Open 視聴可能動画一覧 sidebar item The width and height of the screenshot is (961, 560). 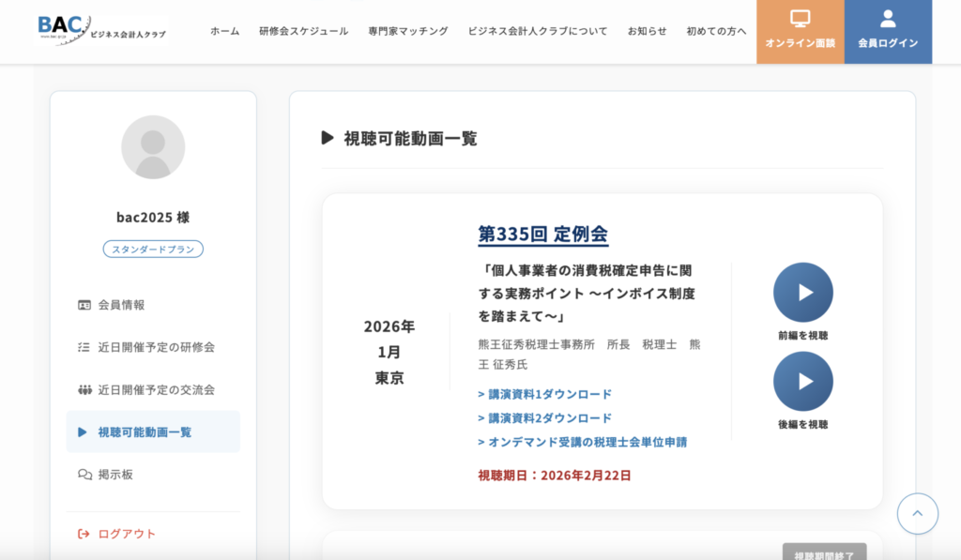coord(145,432)
